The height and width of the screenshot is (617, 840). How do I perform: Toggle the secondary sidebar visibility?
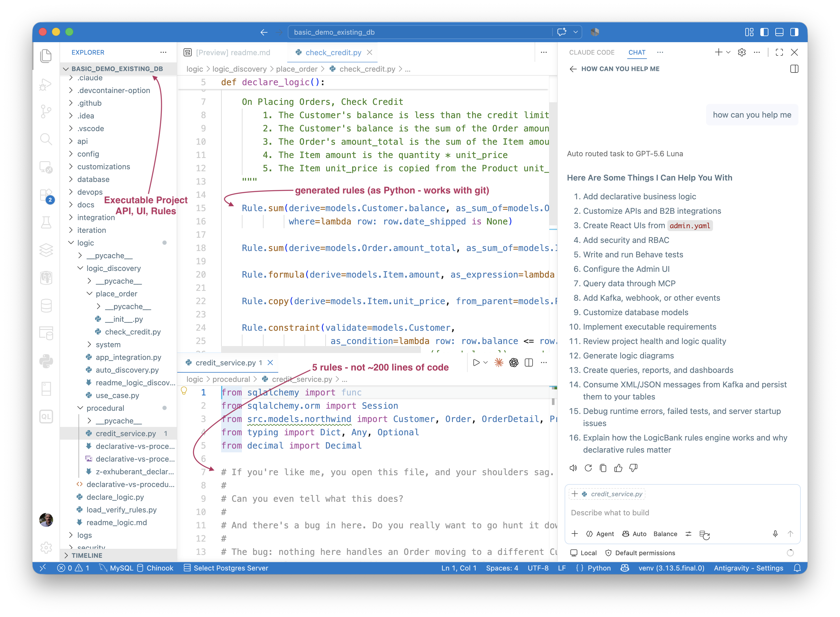click(794, 32)
